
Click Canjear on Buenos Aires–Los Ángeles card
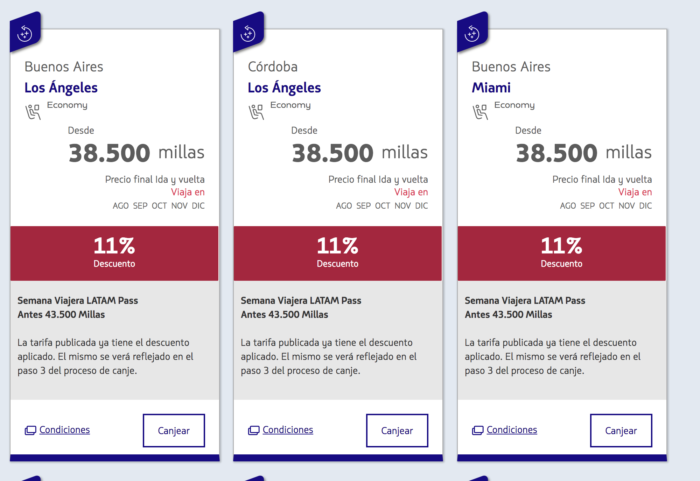(174, 431)
